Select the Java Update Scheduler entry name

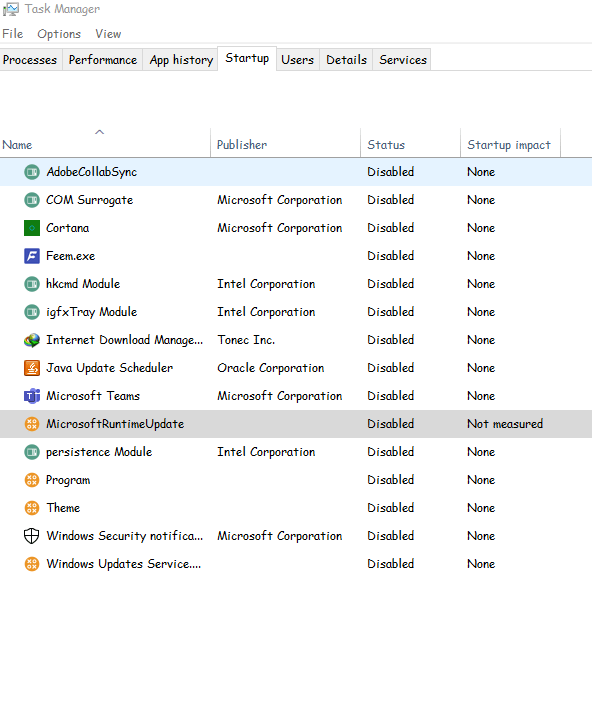pyautogui.click(x=109, y=368)
